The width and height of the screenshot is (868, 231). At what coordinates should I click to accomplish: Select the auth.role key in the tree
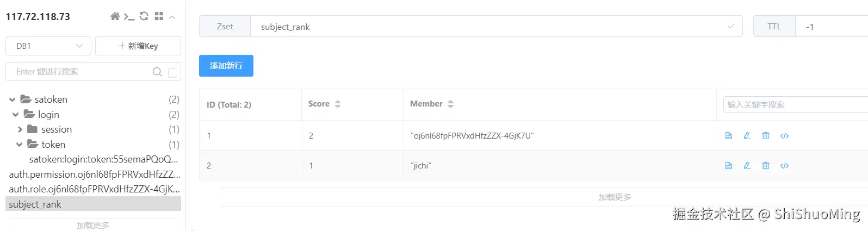pos(94,189)
